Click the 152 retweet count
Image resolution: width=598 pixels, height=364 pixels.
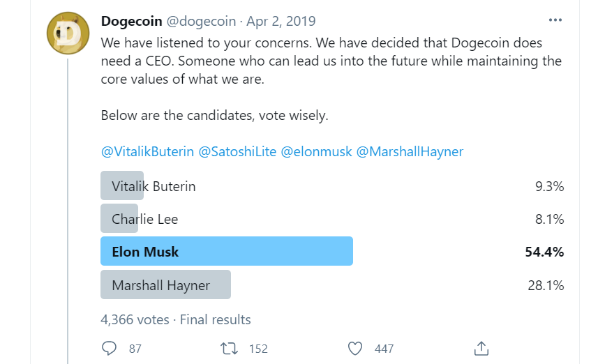pyautogui.click(x=258, y=349)
